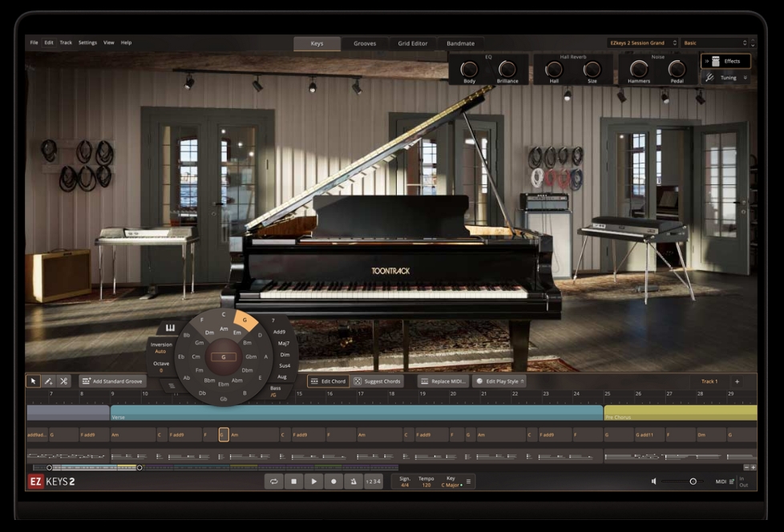Select the scissors split tool
The height and width of the screenshot is (532, 784).
pyautogui.click(x=63, y=381)
